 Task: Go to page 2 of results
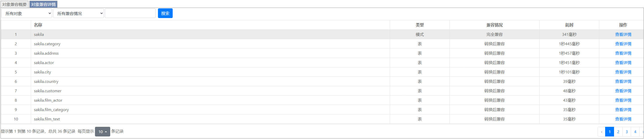tap(618, 132)
